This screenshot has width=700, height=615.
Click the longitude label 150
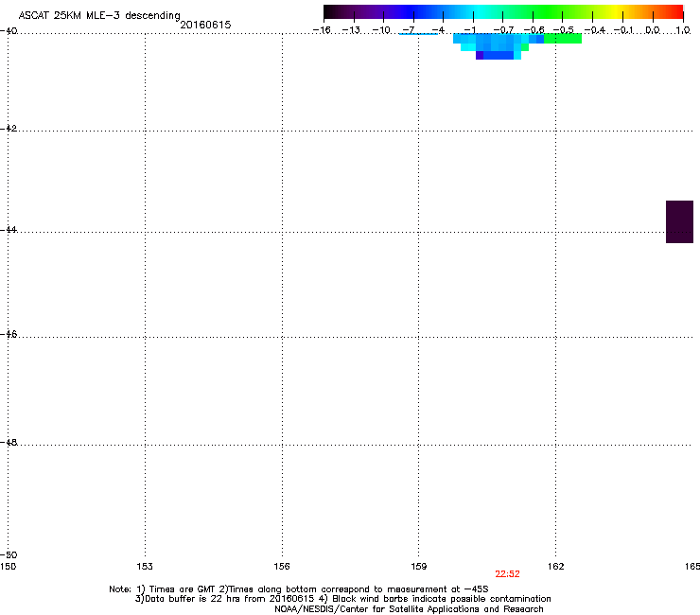point(8,567)
